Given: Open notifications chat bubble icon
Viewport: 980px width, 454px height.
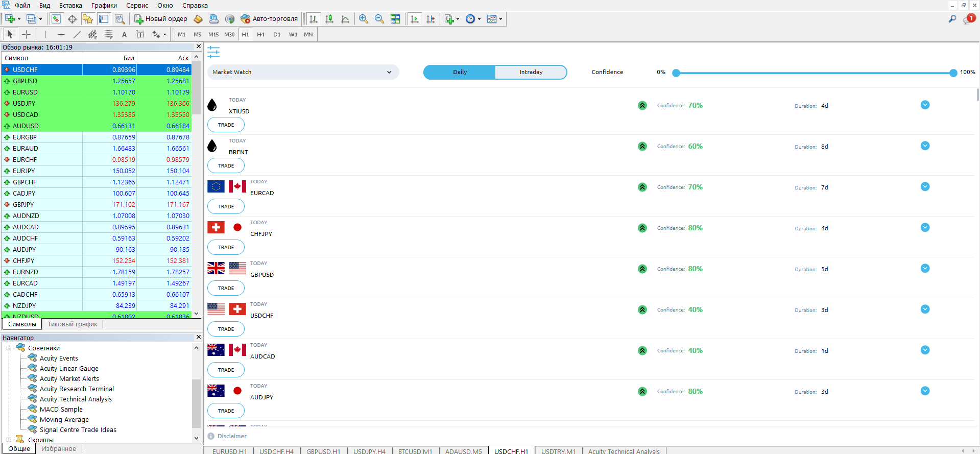Looking at the screenshot, I should coord(969,19).
